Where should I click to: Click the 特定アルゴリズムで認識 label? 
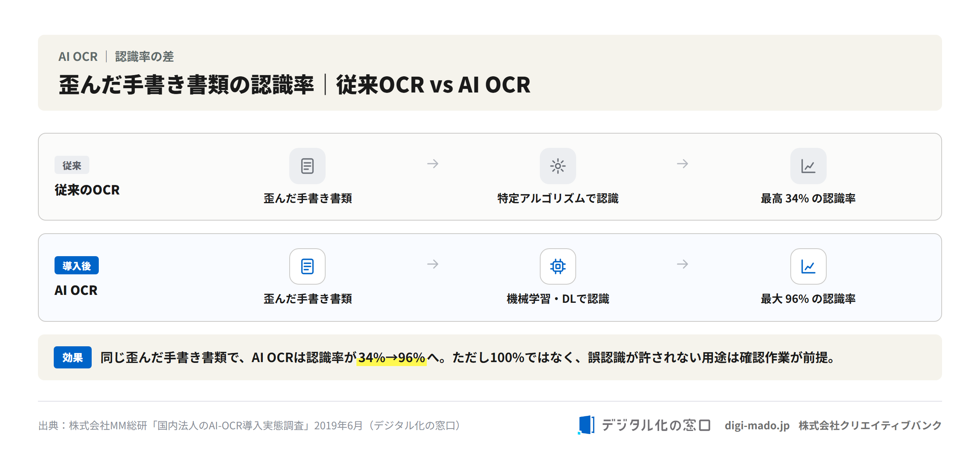(x=558, y=198)
